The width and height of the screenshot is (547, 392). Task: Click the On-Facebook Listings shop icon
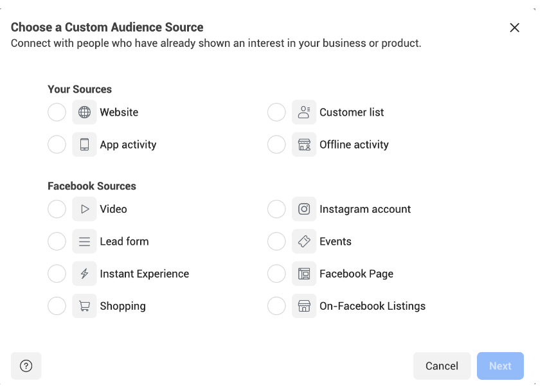tap(304, 307)
